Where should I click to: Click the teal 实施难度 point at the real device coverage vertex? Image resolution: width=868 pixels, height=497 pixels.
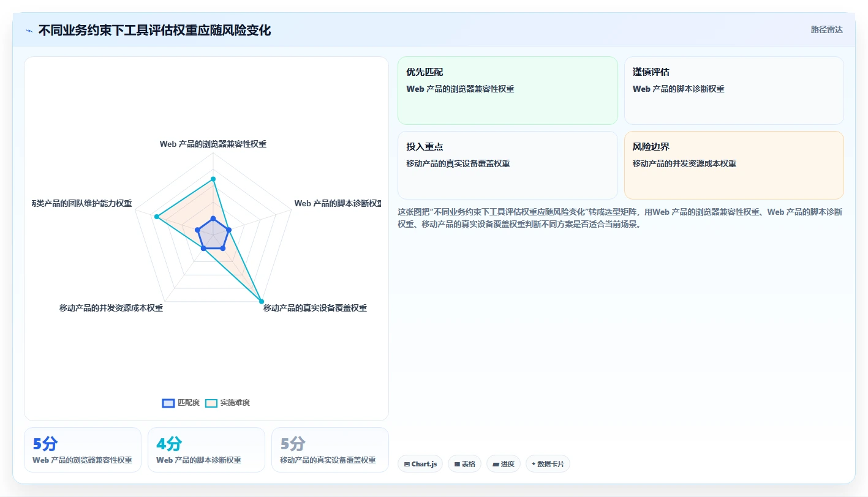262,302
